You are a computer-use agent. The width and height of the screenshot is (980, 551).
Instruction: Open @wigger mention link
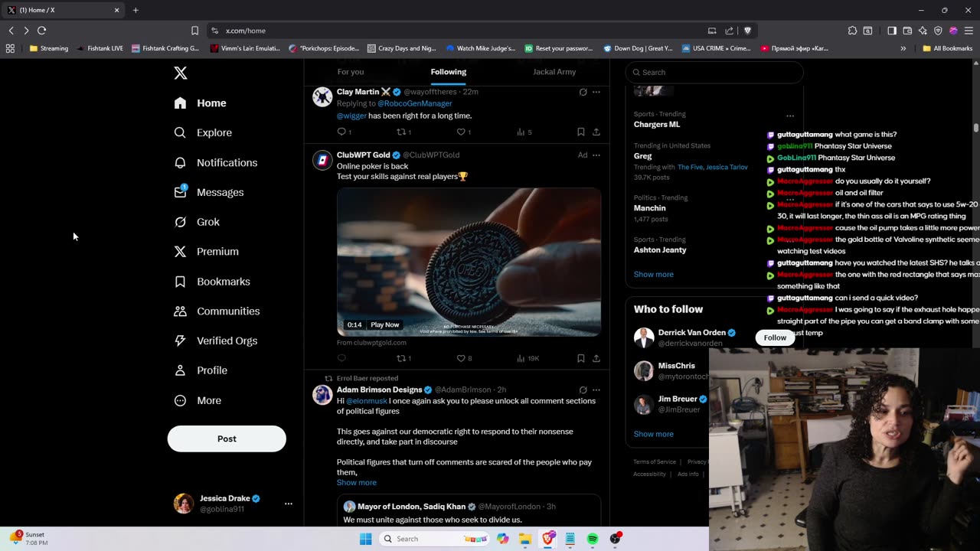tap(351, 116)
